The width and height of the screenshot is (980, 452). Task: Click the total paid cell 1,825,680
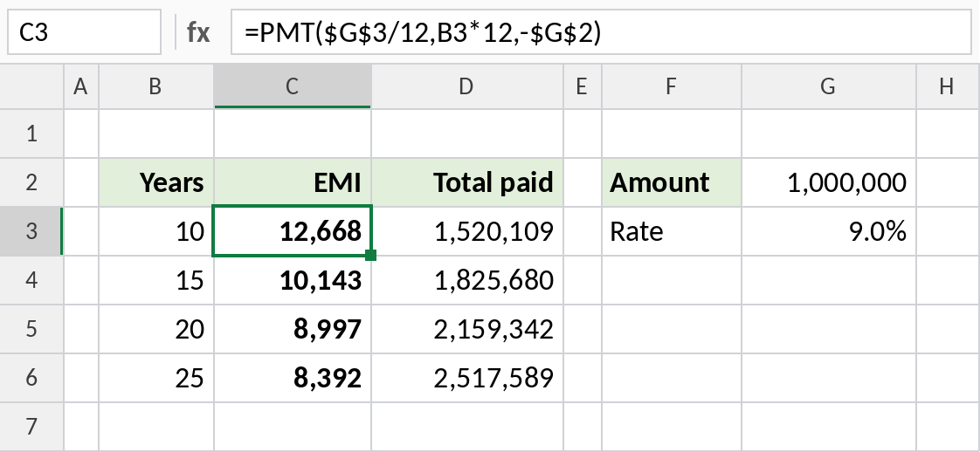tap(467, 280)
